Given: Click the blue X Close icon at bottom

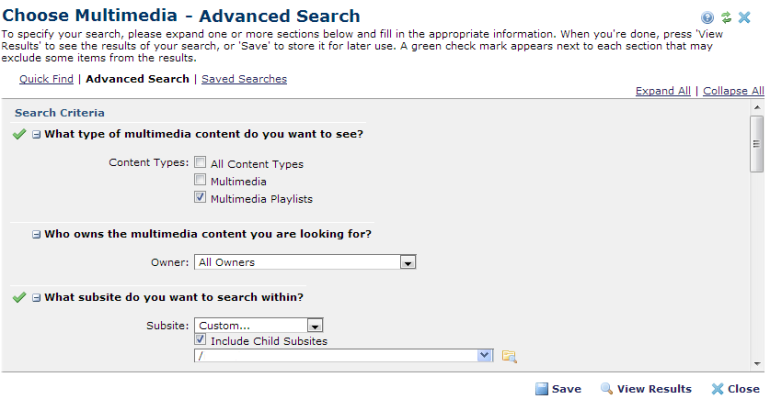Looking at the screenshot, I should coord(717,389).
